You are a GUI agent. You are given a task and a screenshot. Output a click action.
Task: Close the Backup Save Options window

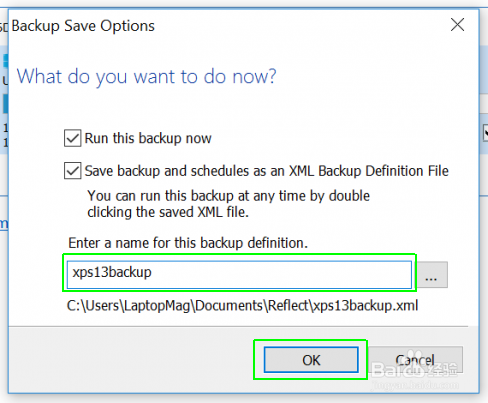458,25
